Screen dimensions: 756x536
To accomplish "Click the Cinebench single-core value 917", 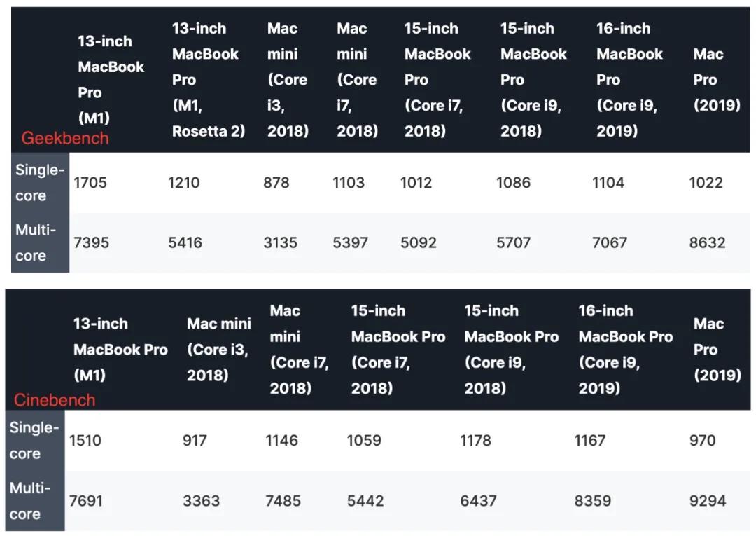I will (x=195, y=441).
